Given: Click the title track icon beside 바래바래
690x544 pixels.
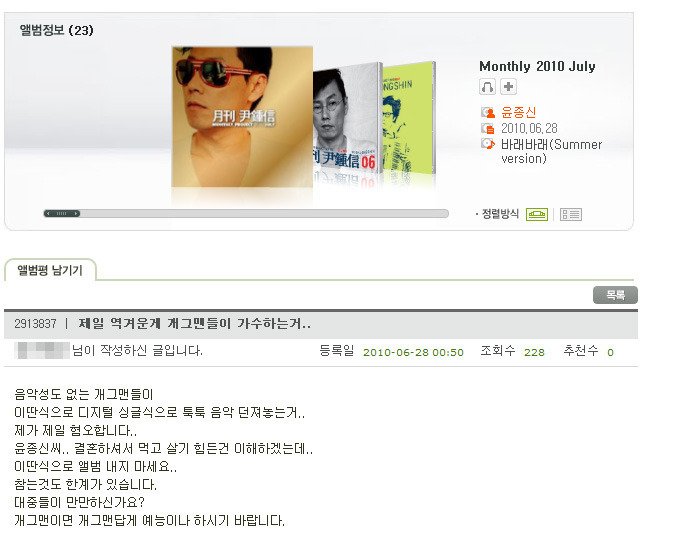Looking at the screenshot, I should [488, 144].
